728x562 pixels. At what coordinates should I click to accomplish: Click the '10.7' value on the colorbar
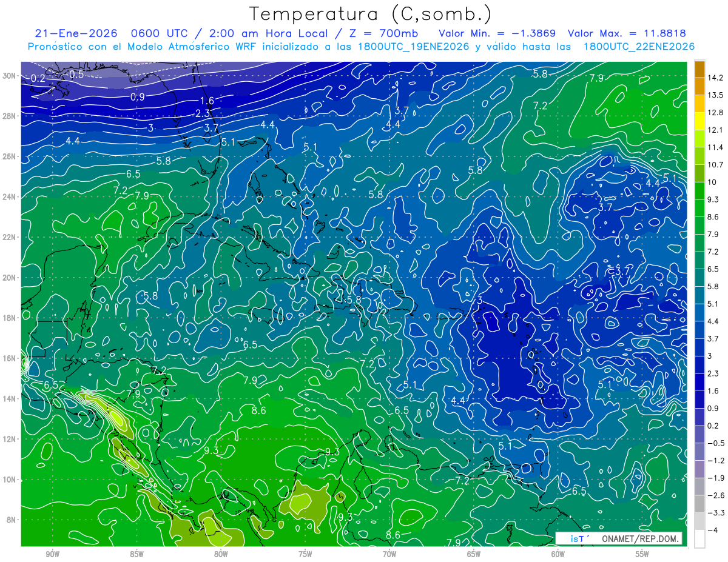pos(716,165)
